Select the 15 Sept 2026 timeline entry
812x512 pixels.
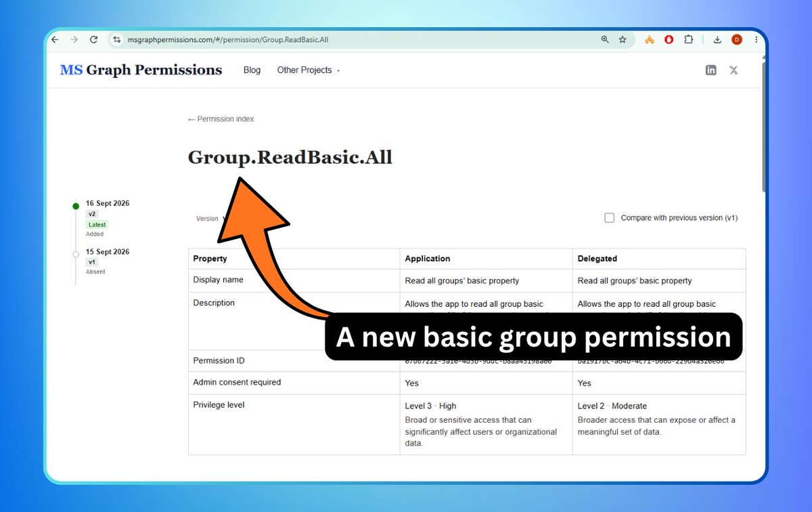[108, 252]
